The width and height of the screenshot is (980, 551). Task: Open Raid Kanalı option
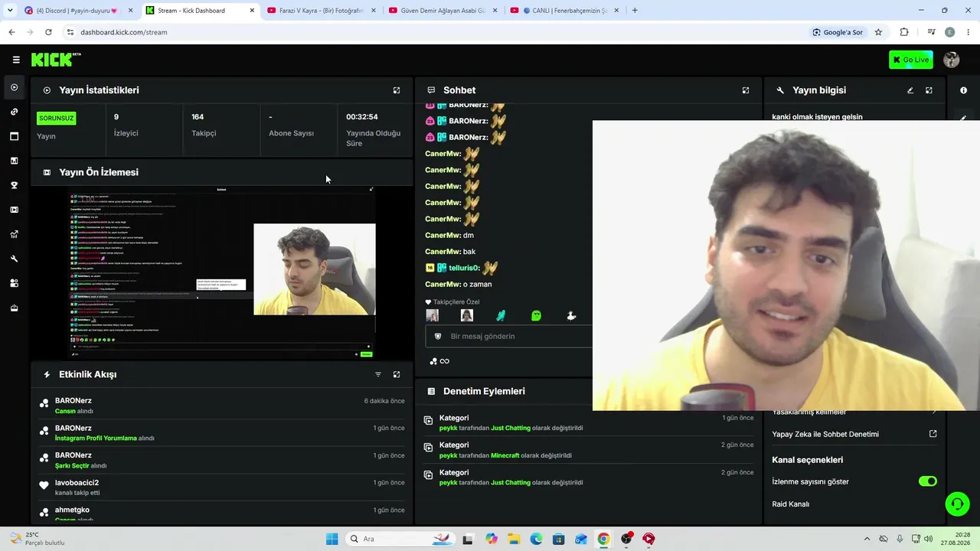pos(791,504)
